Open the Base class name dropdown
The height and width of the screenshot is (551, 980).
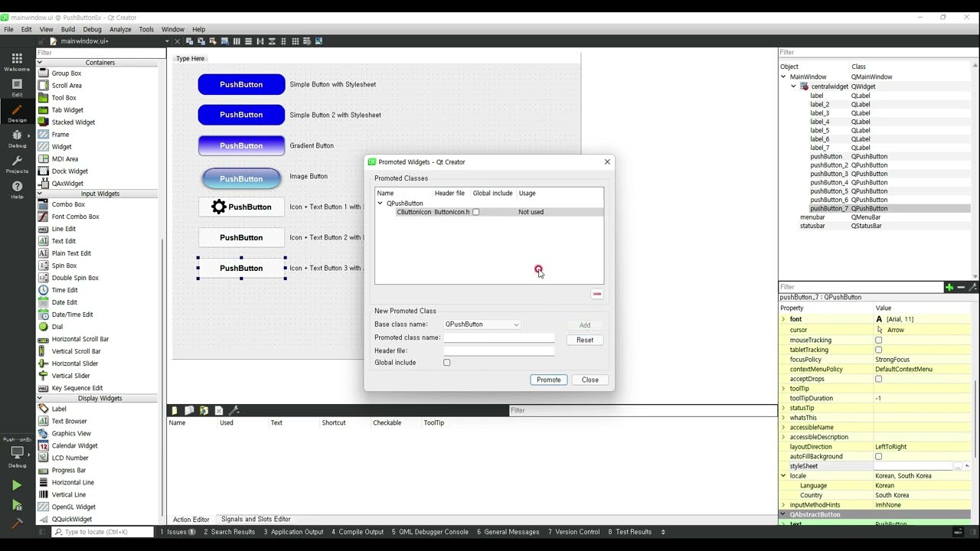coord(482,324)
